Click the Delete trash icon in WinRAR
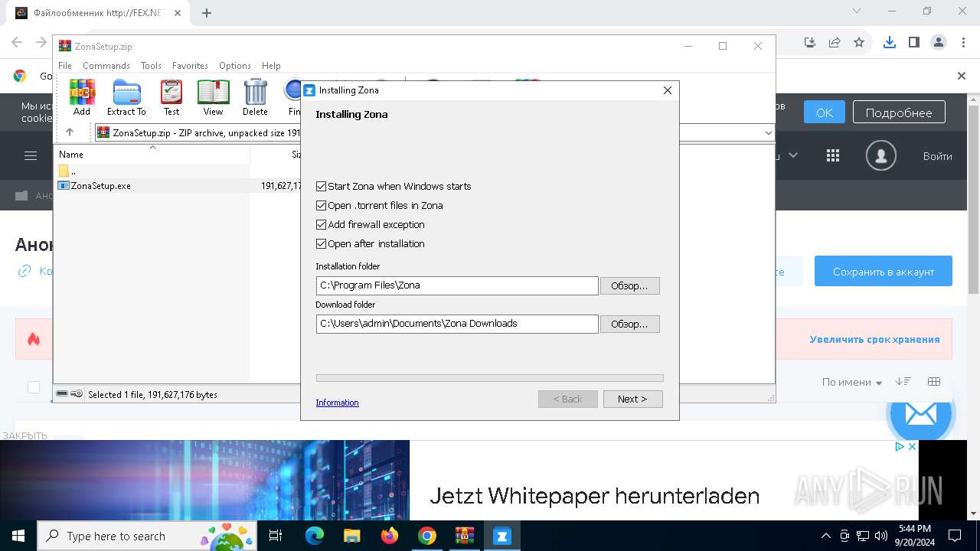This screenshot has width=980, height=551. point(255,97)
